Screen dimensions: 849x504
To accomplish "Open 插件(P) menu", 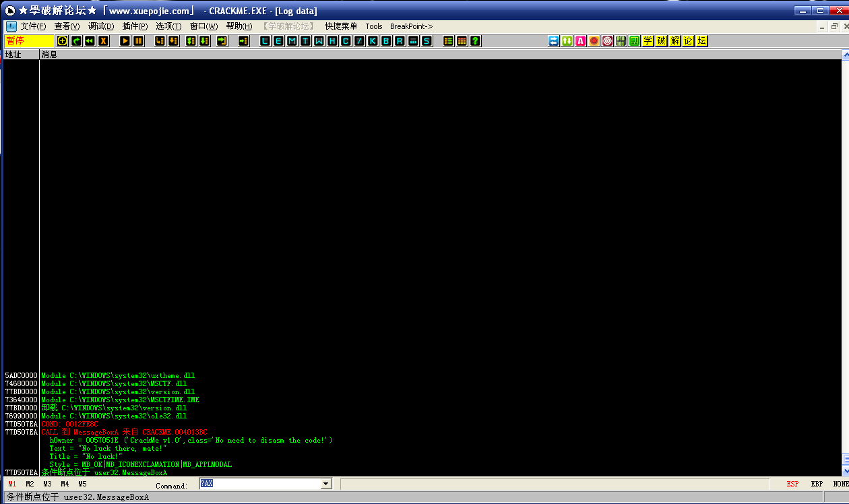I will 135,26.
